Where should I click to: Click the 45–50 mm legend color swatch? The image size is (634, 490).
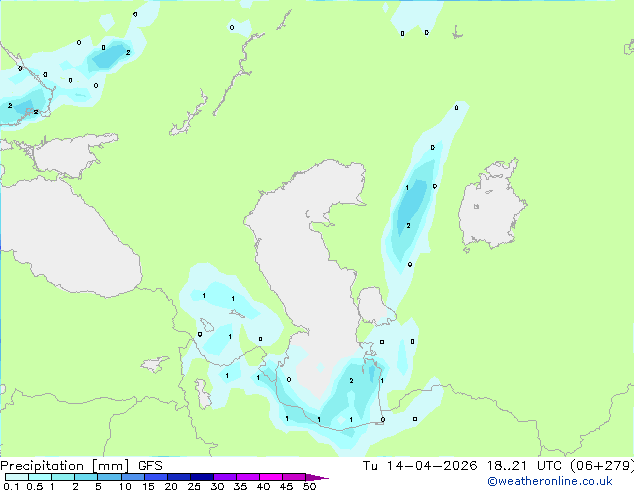[294, 477]
